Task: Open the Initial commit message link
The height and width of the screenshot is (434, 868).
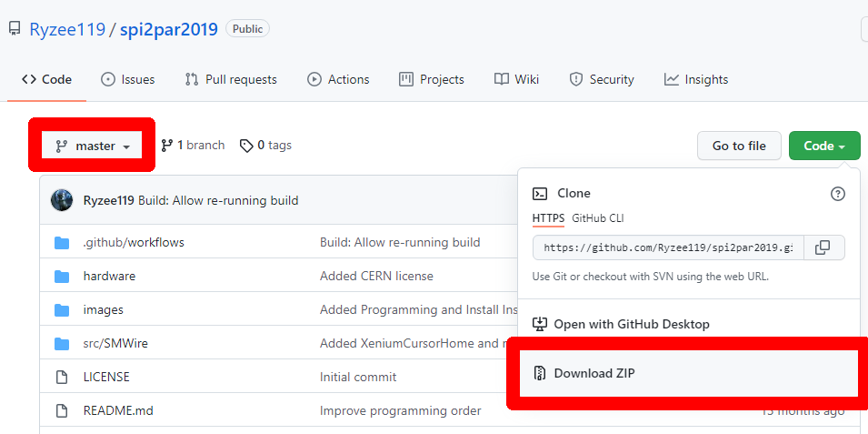Action: click(358, 378)
